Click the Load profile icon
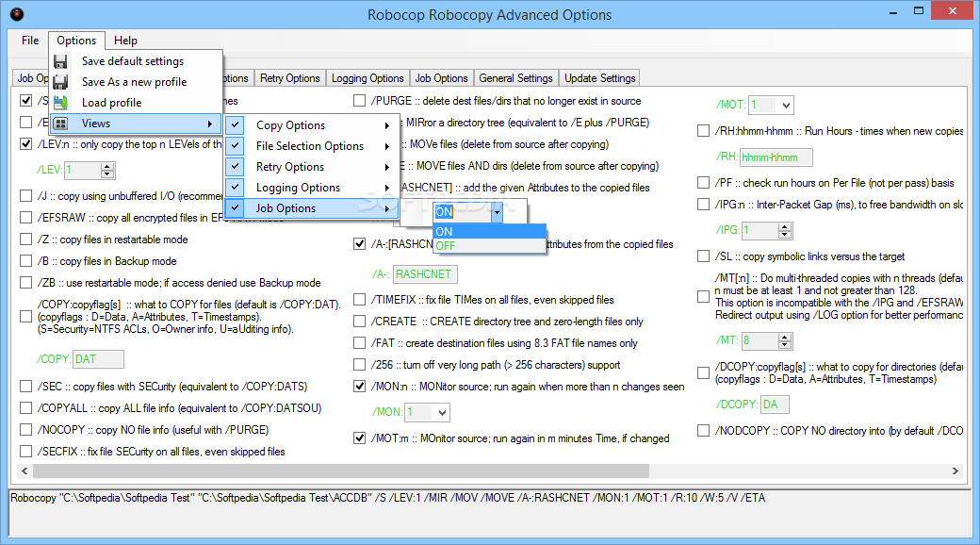The height and width of the screenshot is (545, 980). 60,103
